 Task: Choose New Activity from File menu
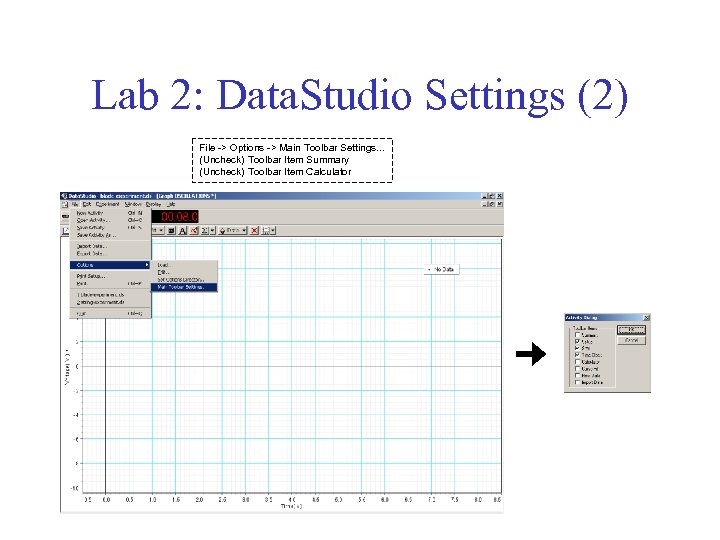[x=110, y=213]
